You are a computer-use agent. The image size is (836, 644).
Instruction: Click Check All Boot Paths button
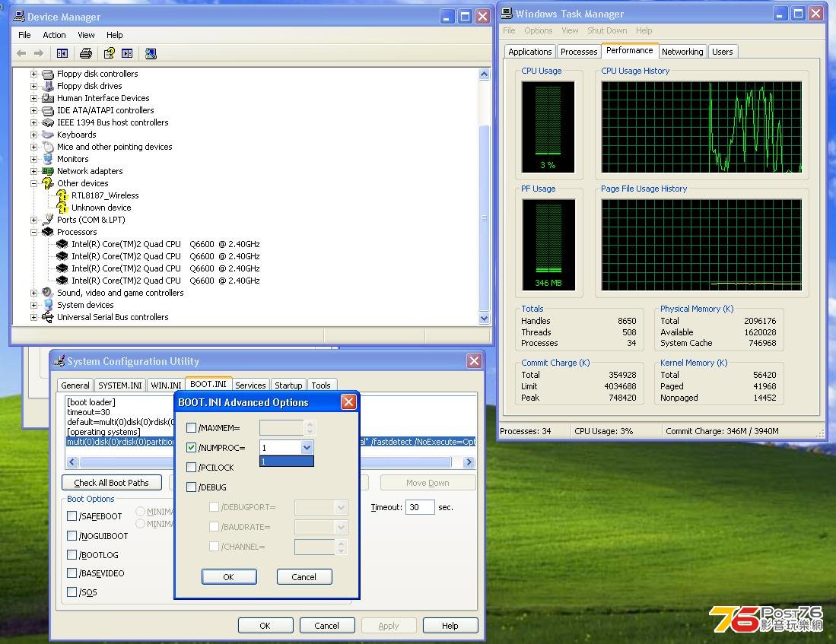tap(111, 483)
